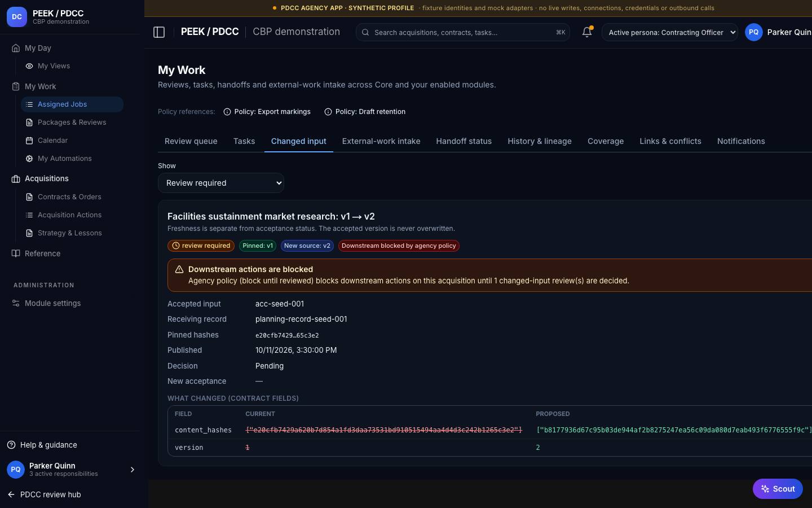Click the back arrow beside PDCC review hub

coord(11,494)
